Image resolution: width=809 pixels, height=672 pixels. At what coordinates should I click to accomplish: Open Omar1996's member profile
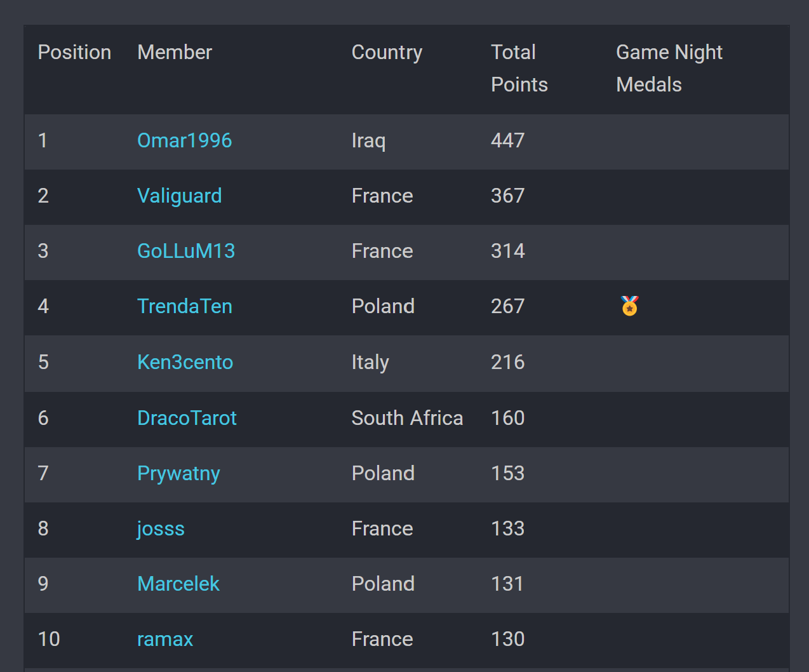point(184,140)
